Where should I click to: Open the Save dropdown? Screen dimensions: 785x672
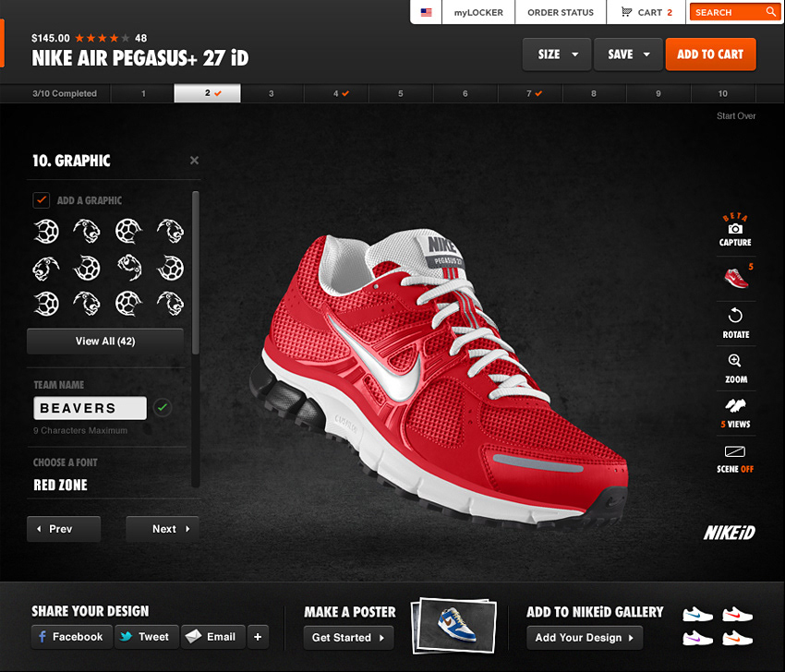pos(628,54)
